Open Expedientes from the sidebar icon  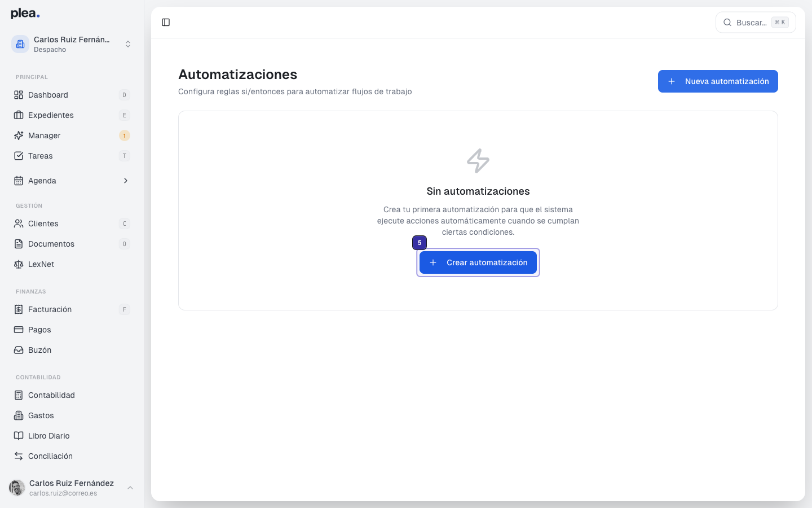pos(18,115)
